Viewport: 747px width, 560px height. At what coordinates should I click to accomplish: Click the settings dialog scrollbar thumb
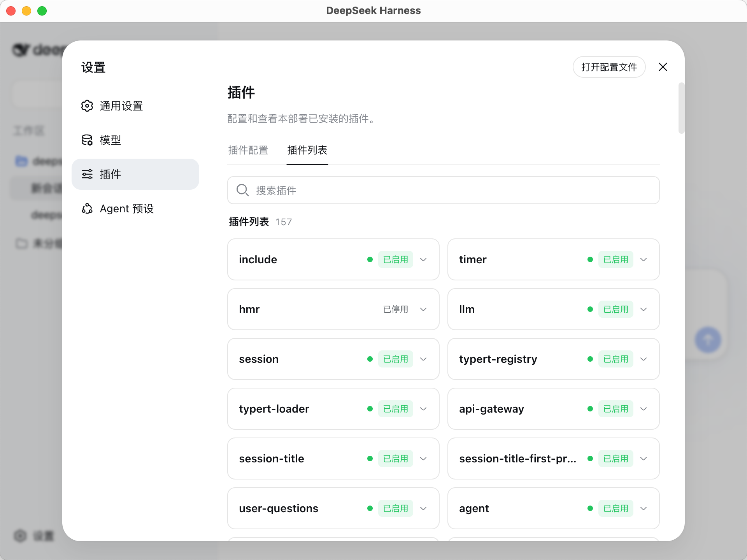pyautogui.click(x=681, y=108)
